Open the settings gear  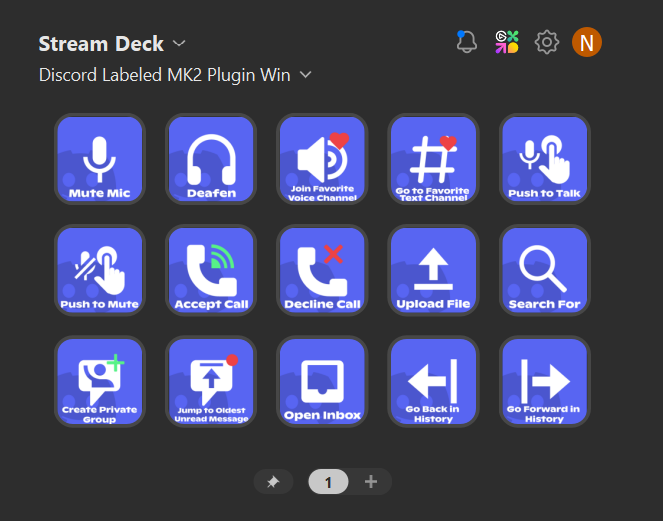tap(547, 42)
